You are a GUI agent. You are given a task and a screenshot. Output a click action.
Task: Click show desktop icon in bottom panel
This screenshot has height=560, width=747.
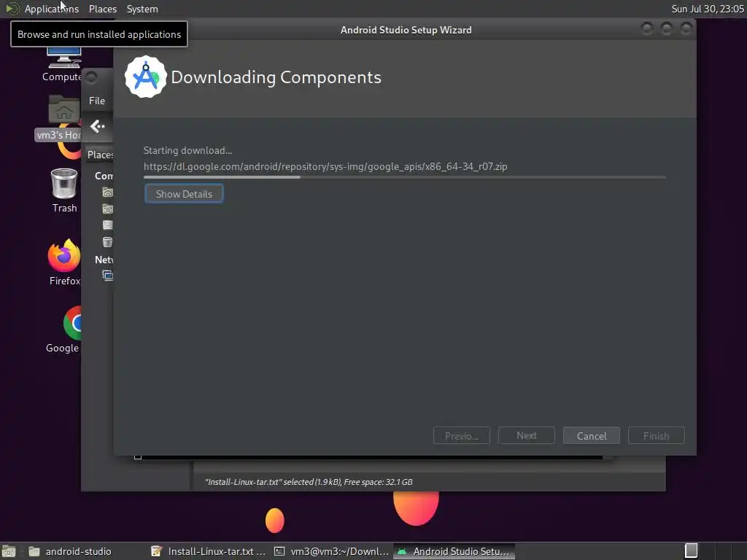pos(9,551)
